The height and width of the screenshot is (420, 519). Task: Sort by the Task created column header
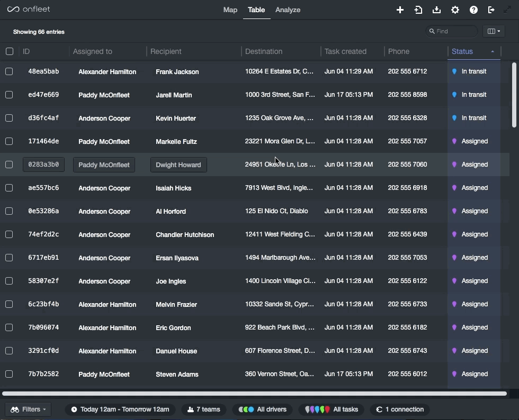[345, 51]
